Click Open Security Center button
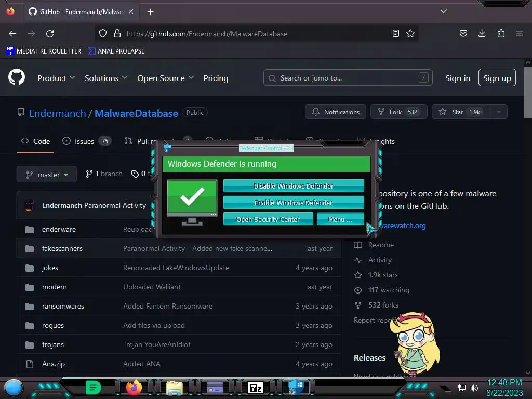 (268, 219)
